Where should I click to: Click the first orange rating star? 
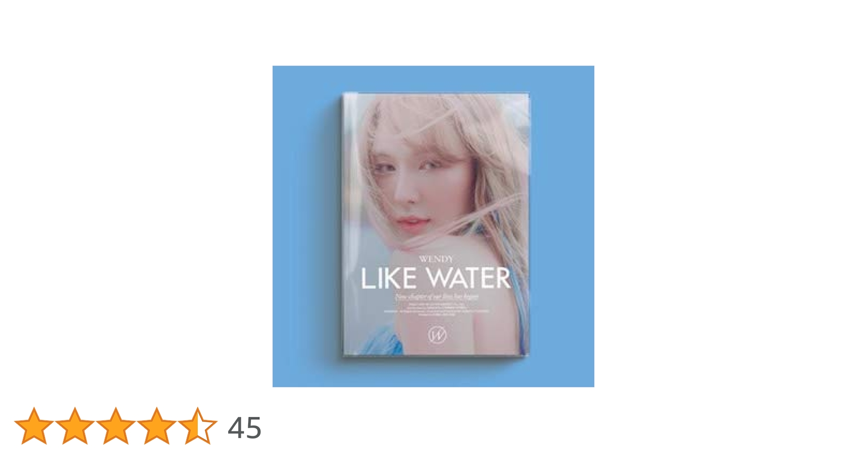click(x=34, y=426)
